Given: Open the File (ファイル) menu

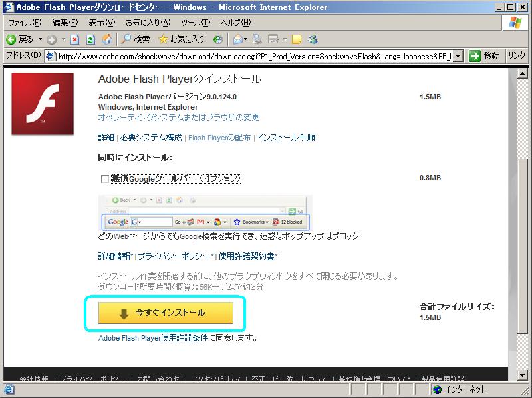Looking at the screenshot, I should [x=25, y=23].
